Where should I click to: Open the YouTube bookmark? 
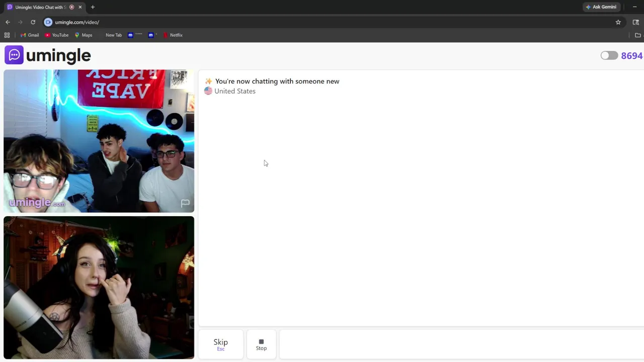pyautogui.click(x=56, y=35)
